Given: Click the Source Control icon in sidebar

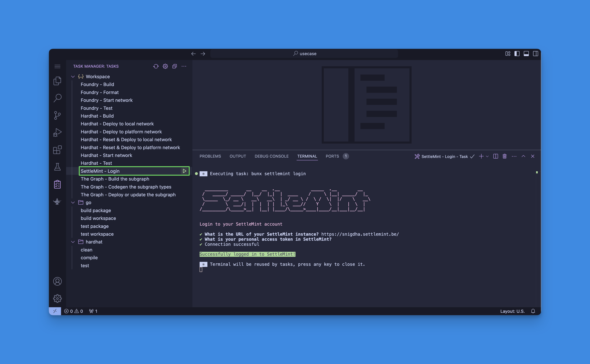Looking at the screenshot, I should pos(58,115).
